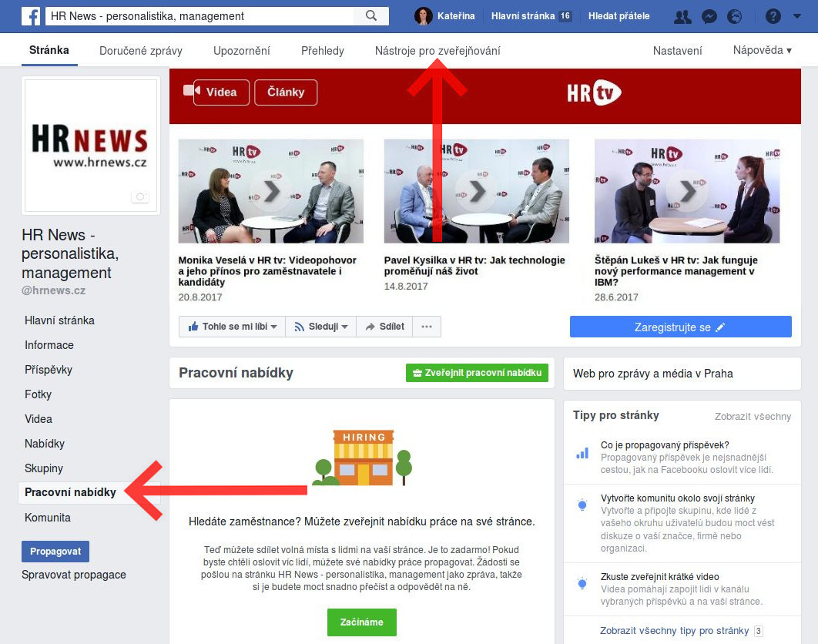Select Komunita in left sidebar
This screenshot has height=644, width=818.
pos(48,518)
